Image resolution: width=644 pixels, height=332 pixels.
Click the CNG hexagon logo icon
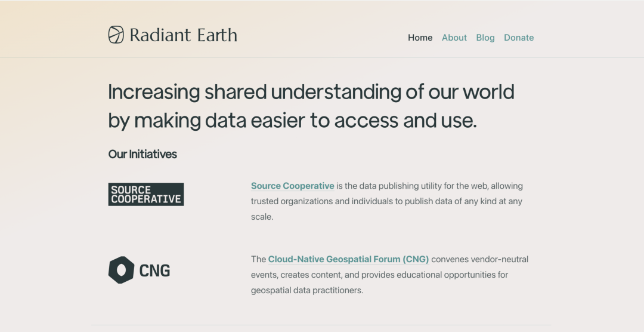[121, 270]
